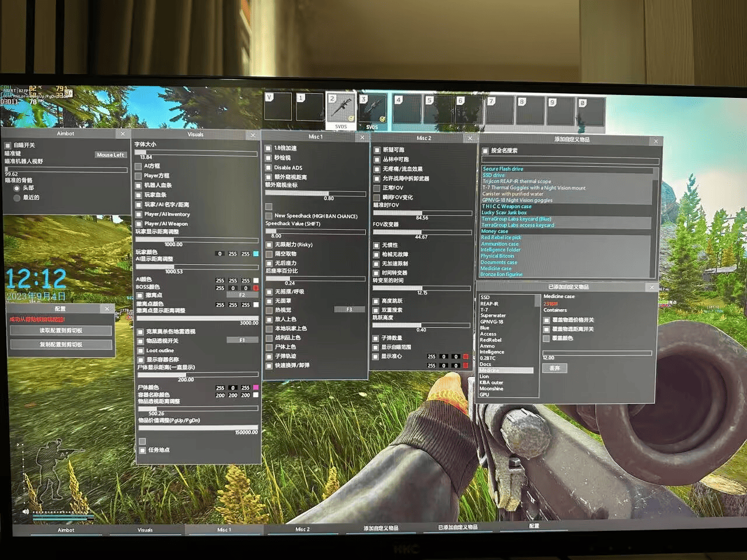Click the item search input field
The height and width of the screenshot is (560, 747).
[x=570, y=161]
